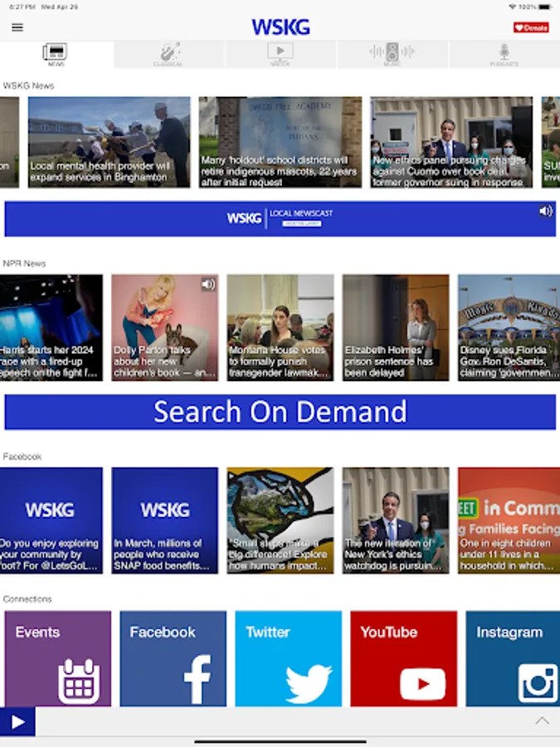560x747 pixels.
Task: Open Facebook post on New York's ethics watchdog
Action: pyautogui.click(x=396, y=520)
